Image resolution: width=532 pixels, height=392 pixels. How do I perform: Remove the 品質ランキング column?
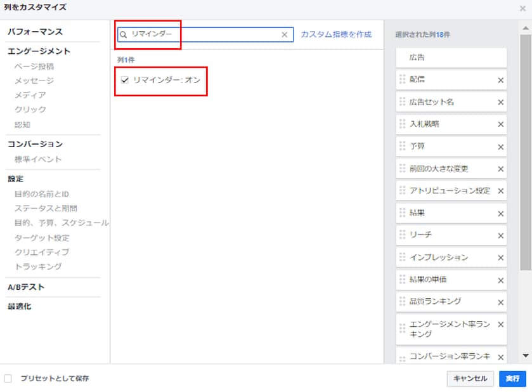500,302
